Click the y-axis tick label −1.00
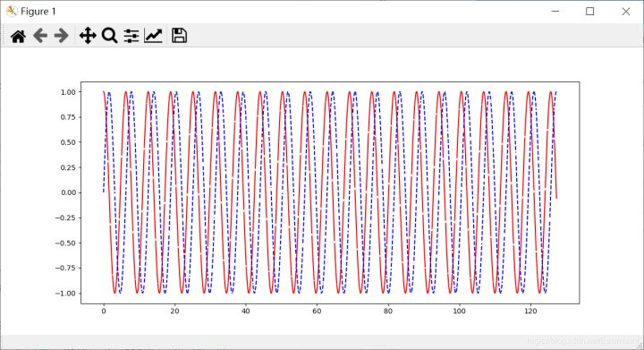The width and height of the screenshot is (644, 350). coord(65,294)
